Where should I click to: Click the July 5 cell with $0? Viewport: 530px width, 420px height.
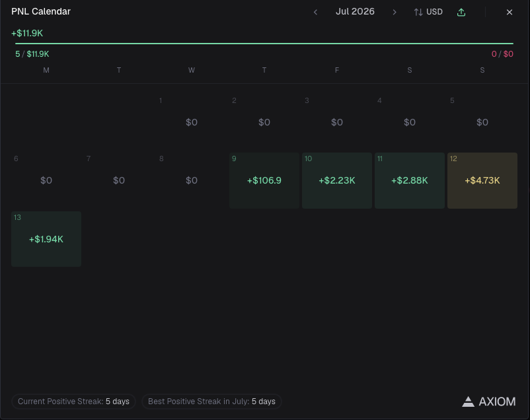tap(482, 122)
